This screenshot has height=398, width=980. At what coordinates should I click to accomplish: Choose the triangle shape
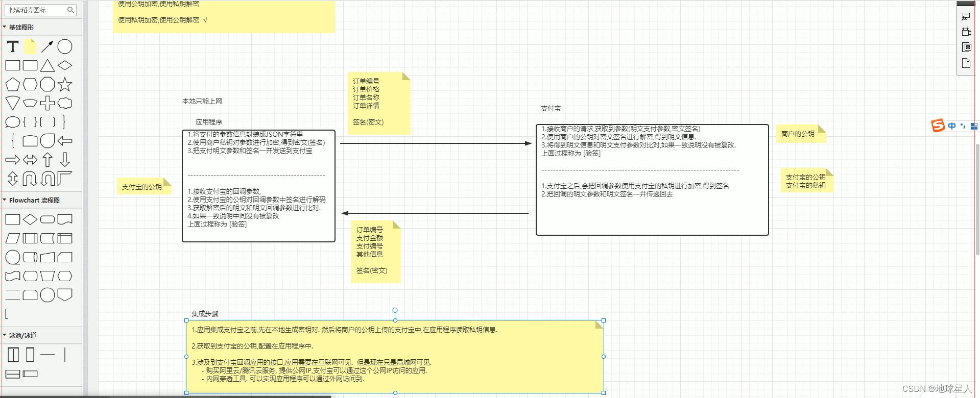click(x=47, y=65)
